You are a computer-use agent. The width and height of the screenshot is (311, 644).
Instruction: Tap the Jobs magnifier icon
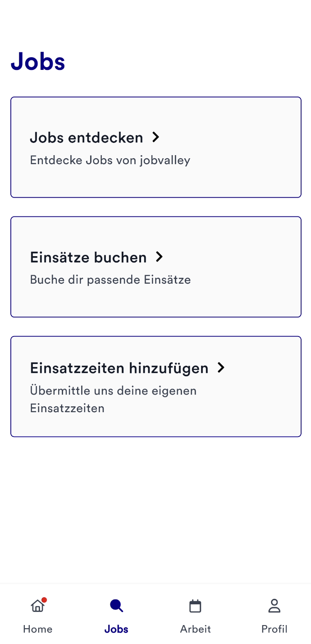[x=116, y=606]
